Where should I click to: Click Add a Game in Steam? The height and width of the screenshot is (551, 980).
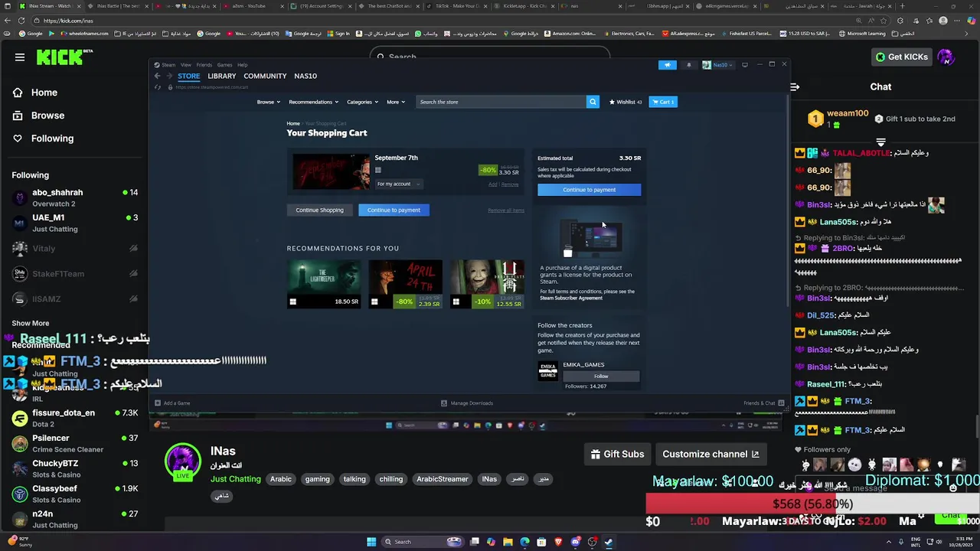[x=172, y=403]
